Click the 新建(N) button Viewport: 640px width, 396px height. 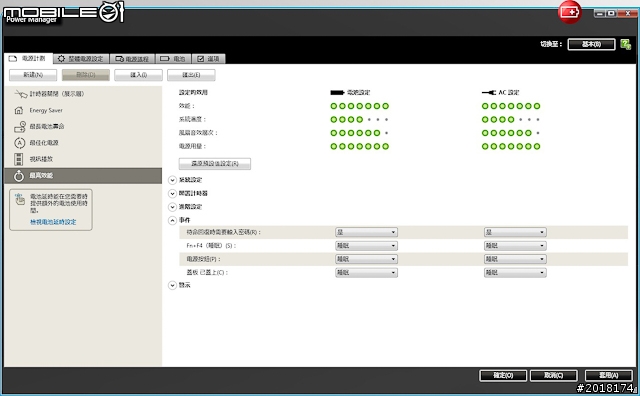click(33, 75)
